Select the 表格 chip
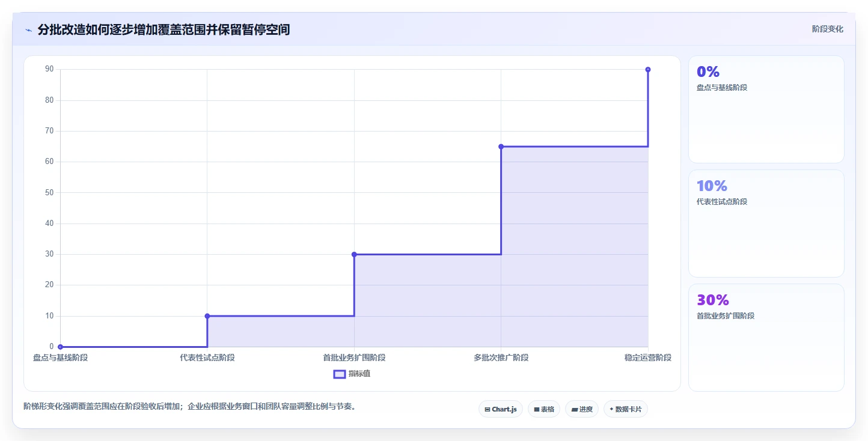The width and height of the screenshot is (868, 441). 543,409
